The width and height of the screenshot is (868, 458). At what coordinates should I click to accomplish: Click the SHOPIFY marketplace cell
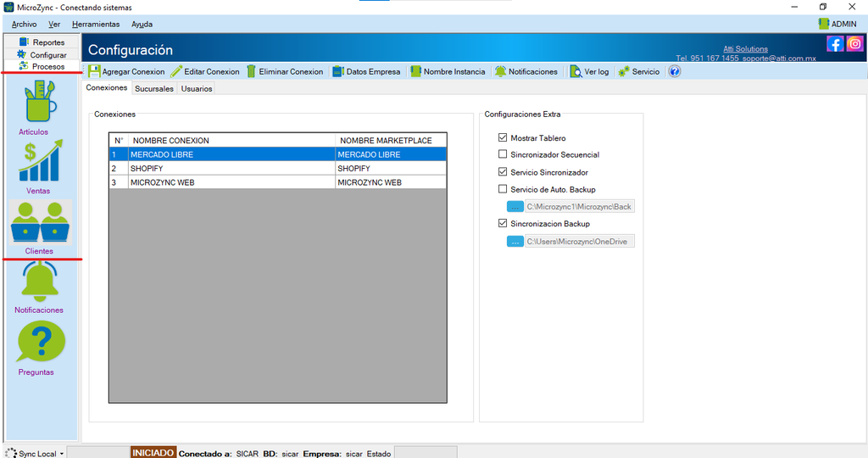391,169
